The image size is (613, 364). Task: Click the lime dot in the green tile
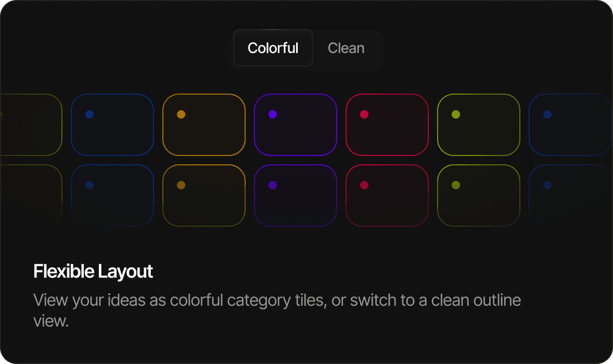456,114
